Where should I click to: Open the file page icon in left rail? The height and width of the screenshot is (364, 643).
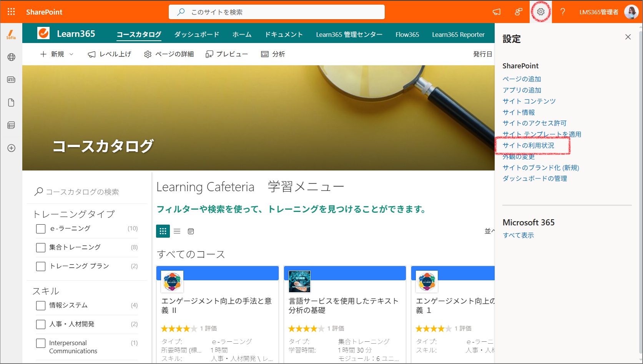coord(11,103)
